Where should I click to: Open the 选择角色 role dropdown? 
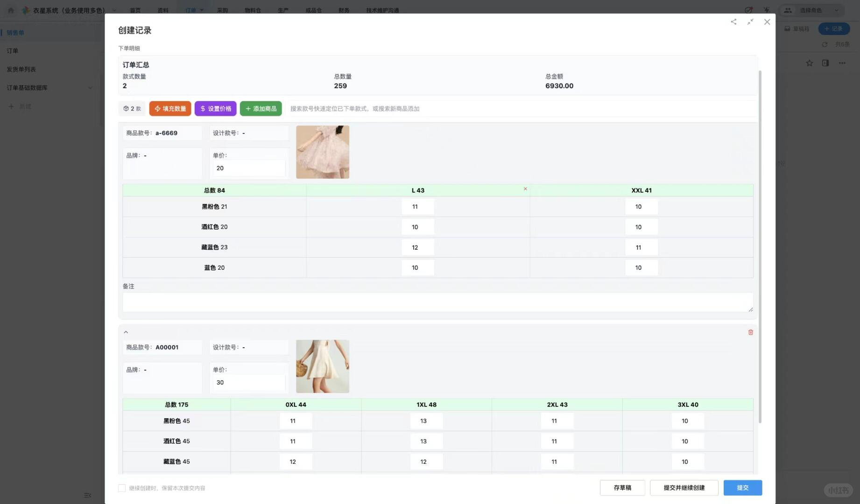click(x=811, y=10)
